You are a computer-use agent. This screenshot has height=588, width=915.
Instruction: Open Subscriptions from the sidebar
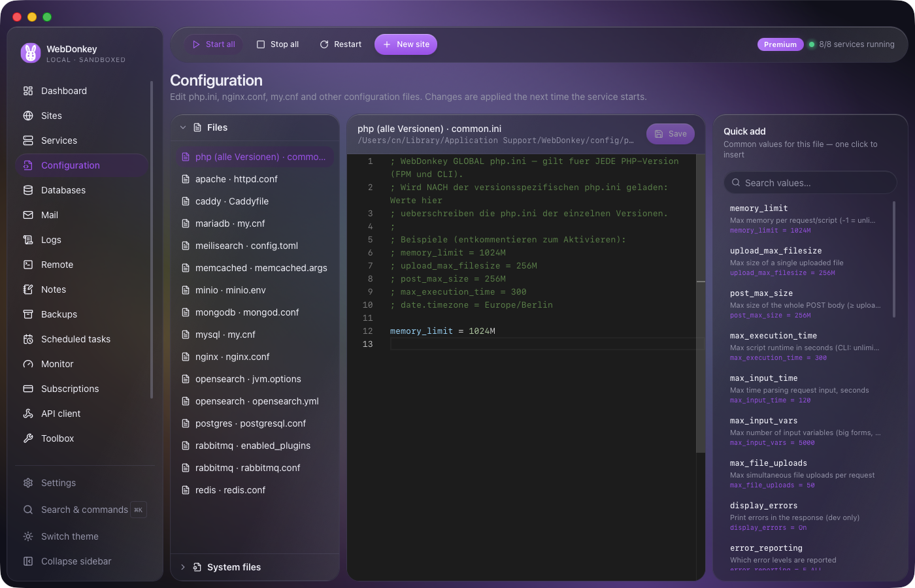click(x=82, y=389)
